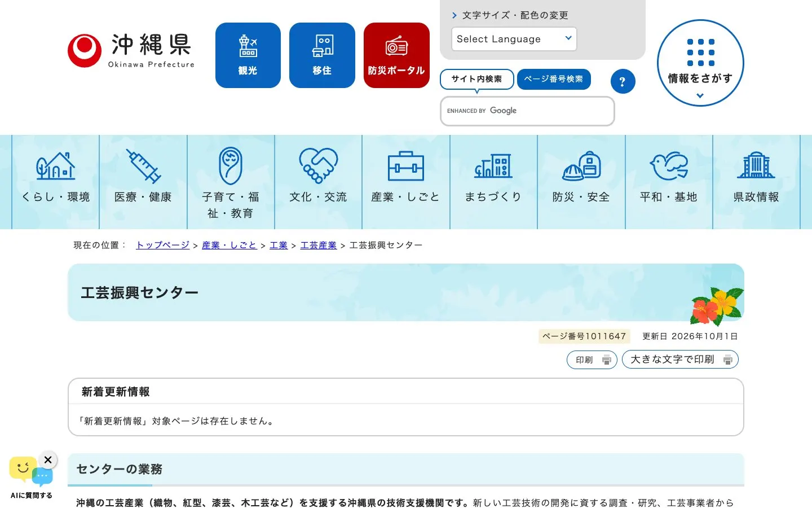This screenshot has width=812, height=508.
Task: Follow the 産業・しごと breadcrumb link
Action: [230, 245]
